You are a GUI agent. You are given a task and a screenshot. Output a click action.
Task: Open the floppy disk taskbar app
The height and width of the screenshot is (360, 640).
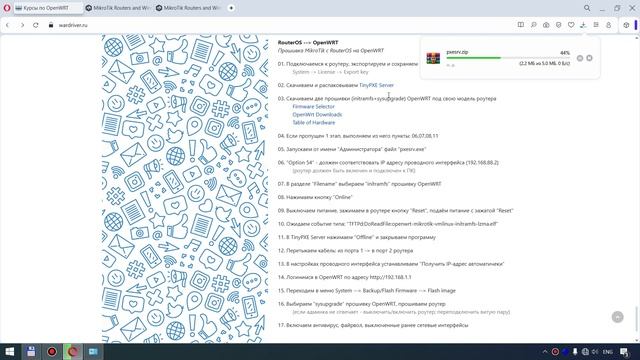(x=31, y=351)
